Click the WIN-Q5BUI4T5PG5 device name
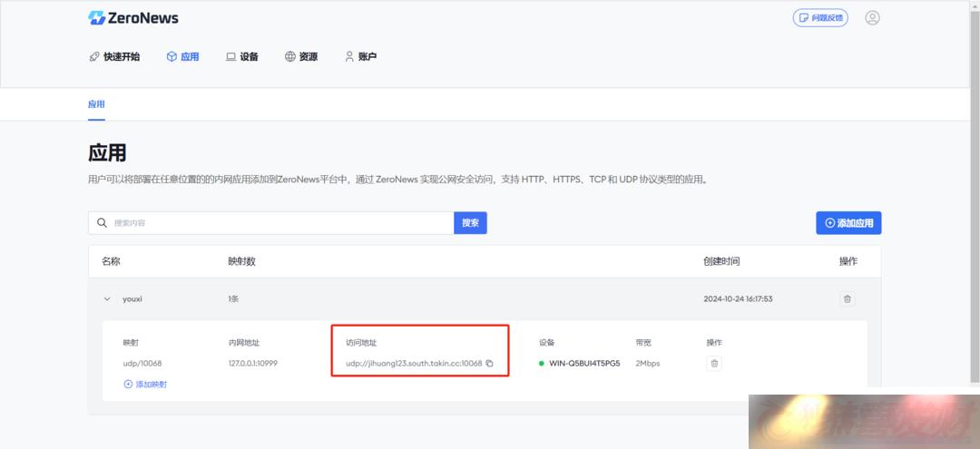Viewport: 980px width, 449px height. (x=584, y=364)
